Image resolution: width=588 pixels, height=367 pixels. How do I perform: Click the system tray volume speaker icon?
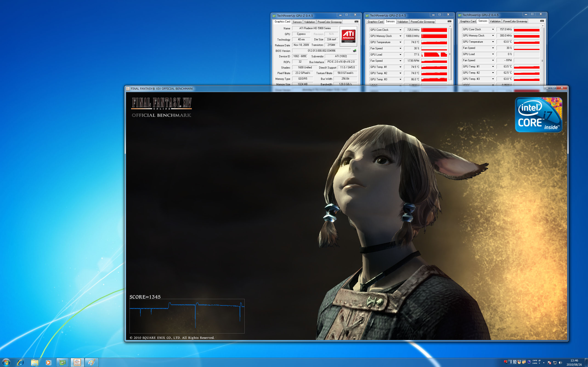coord(560,363)
